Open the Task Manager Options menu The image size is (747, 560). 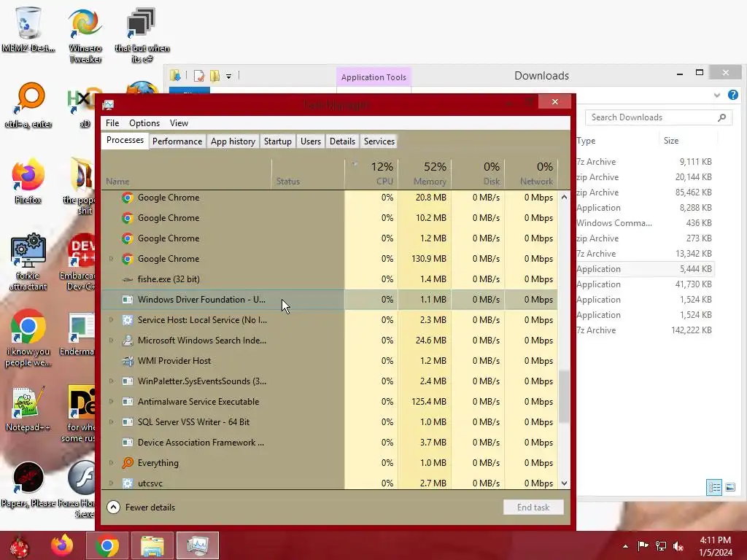coord(144,122)
